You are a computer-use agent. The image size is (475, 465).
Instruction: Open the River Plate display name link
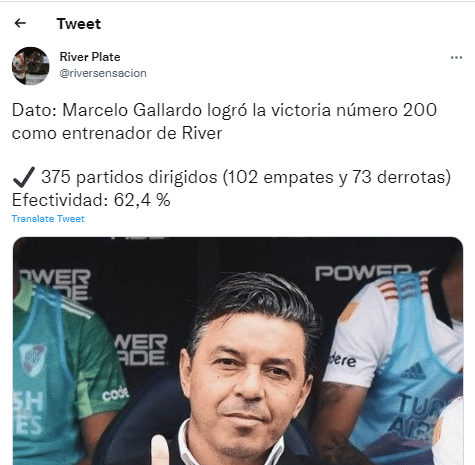[x=90, y=57]
